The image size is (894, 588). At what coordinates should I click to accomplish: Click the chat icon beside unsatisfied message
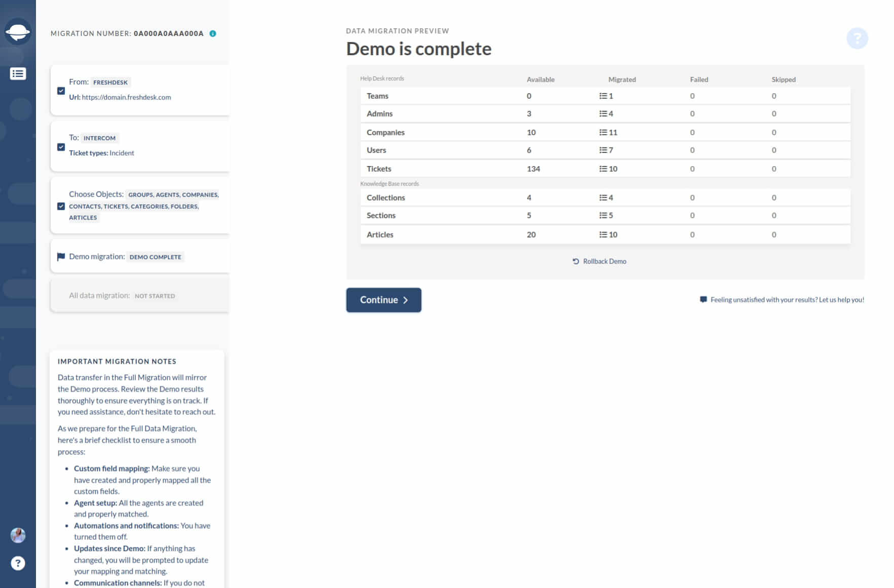pyautogui.click(x=703, y=299)
